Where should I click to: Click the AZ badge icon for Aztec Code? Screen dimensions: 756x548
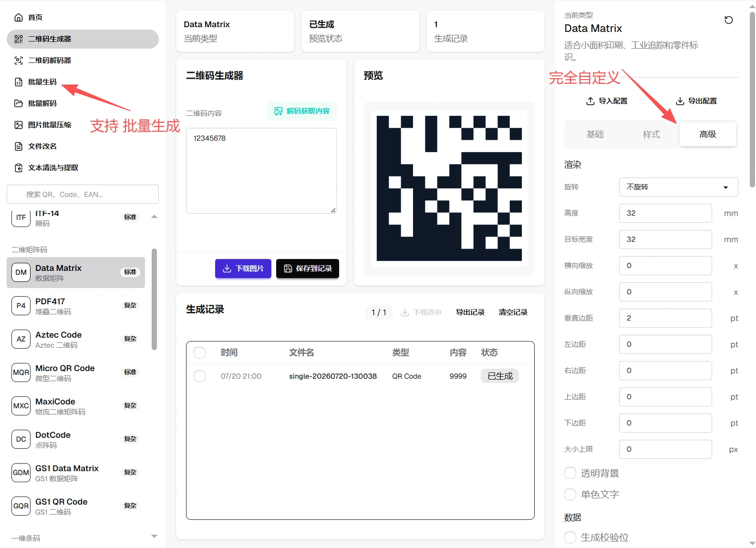[21, 339]
